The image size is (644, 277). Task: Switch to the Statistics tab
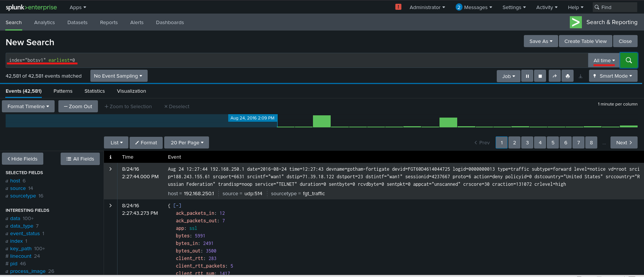click(x=95, y=91)
